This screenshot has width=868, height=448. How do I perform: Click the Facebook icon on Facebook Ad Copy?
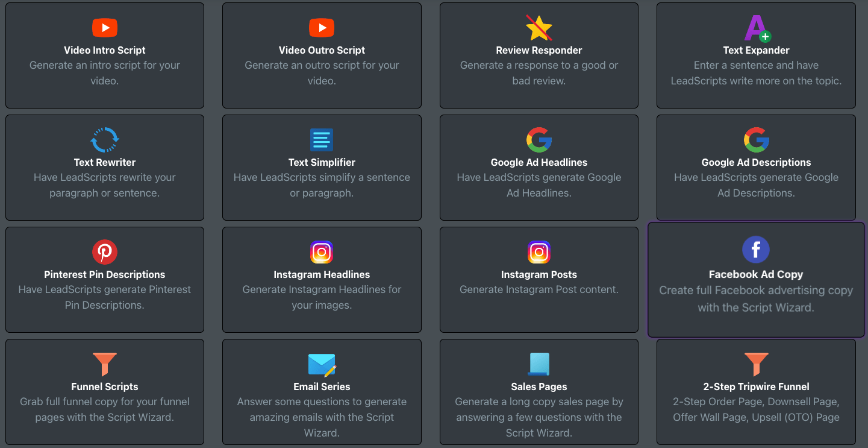click(x=755, y=249)
